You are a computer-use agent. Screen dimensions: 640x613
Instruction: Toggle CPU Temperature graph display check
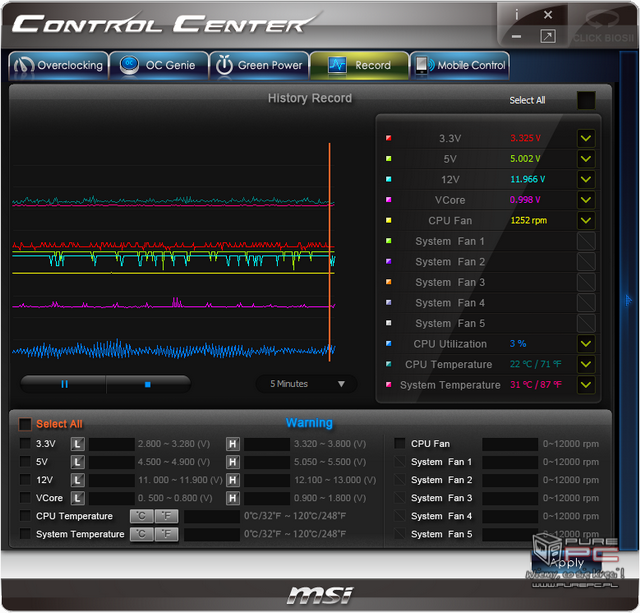pos(586,364)
